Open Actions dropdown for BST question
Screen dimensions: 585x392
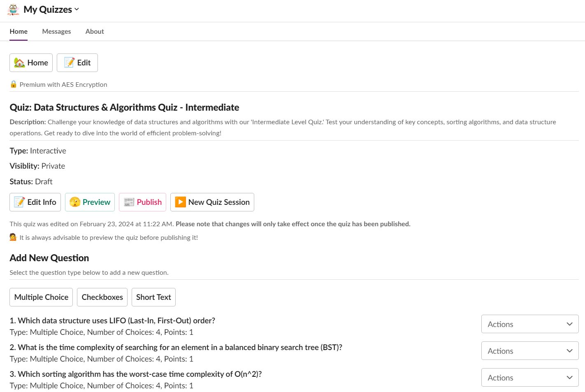click(x=529, y=351)
